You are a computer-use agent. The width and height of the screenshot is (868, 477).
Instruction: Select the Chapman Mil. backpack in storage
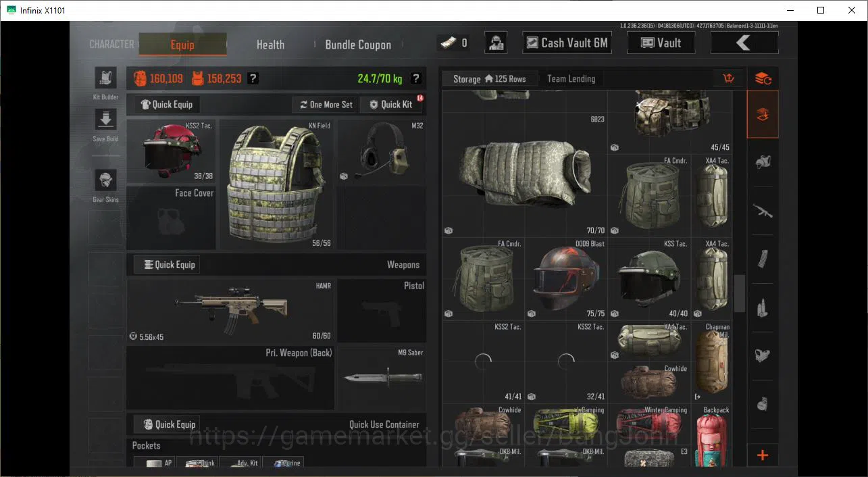[x=712, y=362]
